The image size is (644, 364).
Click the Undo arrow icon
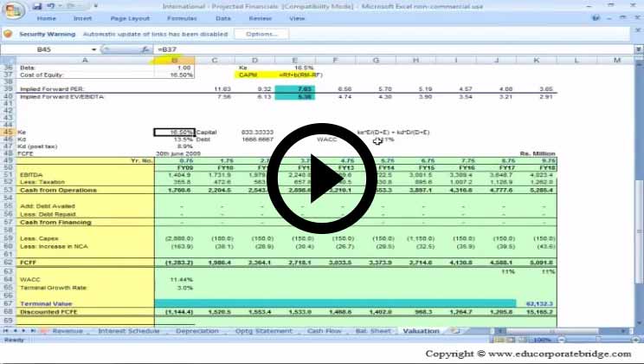(x=51, y=6)
